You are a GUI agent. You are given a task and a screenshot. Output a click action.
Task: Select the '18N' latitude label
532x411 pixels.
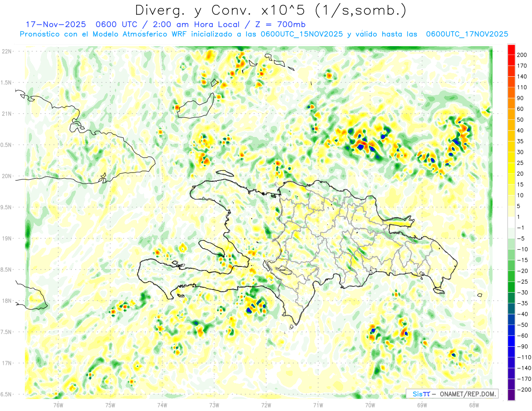[x=7, y=301]
